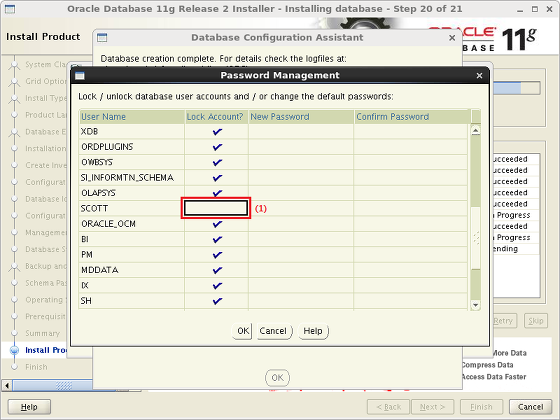This screenshot has height=420, width=560.
Task: Select the SCOTT user name cell
Action: 132,208
